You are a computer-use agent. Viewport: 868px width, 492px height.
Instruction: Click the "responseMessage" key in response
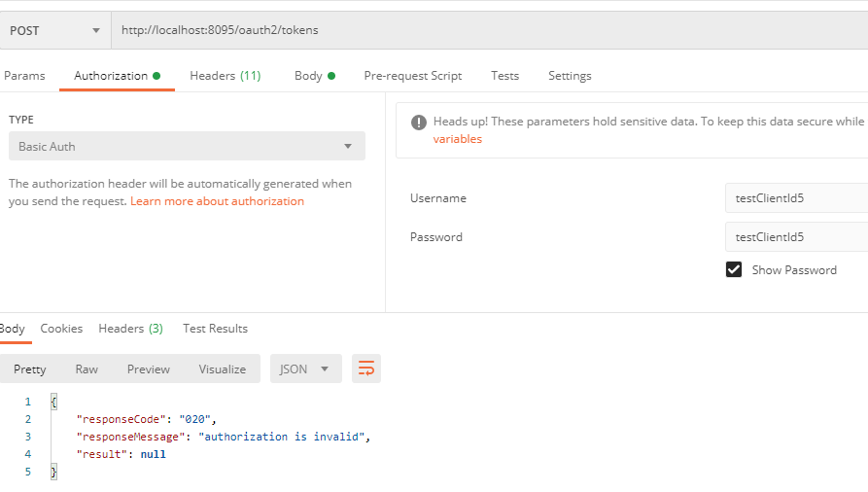[x=130, y=438]
